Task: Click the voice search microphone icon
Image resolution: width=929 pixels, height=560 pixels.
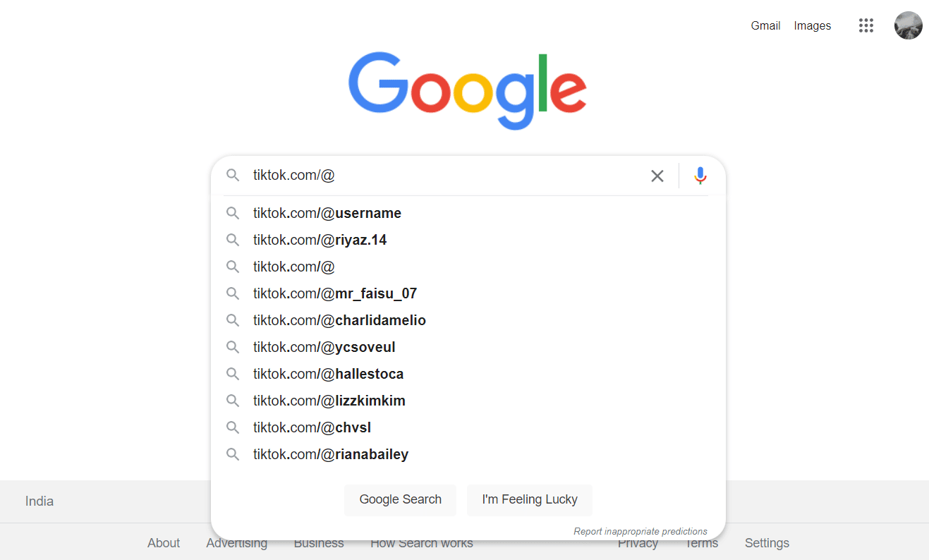Action: pyautogui.click(x=700, y=176)
